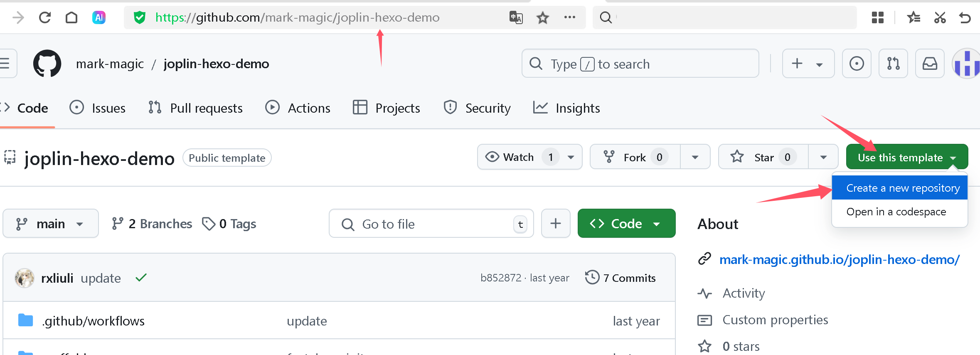The width and height of the screenshot is (980, 355).
Task: Bookmark page with star in address bar
Action: [542, 17]
